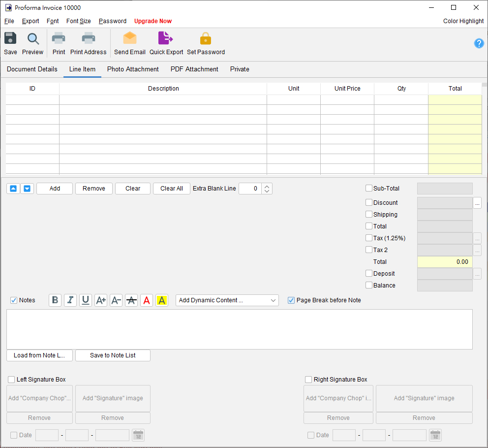The height and width of the screenshot is (448, 488).
Task: Click the Remove line item button
Action: [x=93, y=189]
